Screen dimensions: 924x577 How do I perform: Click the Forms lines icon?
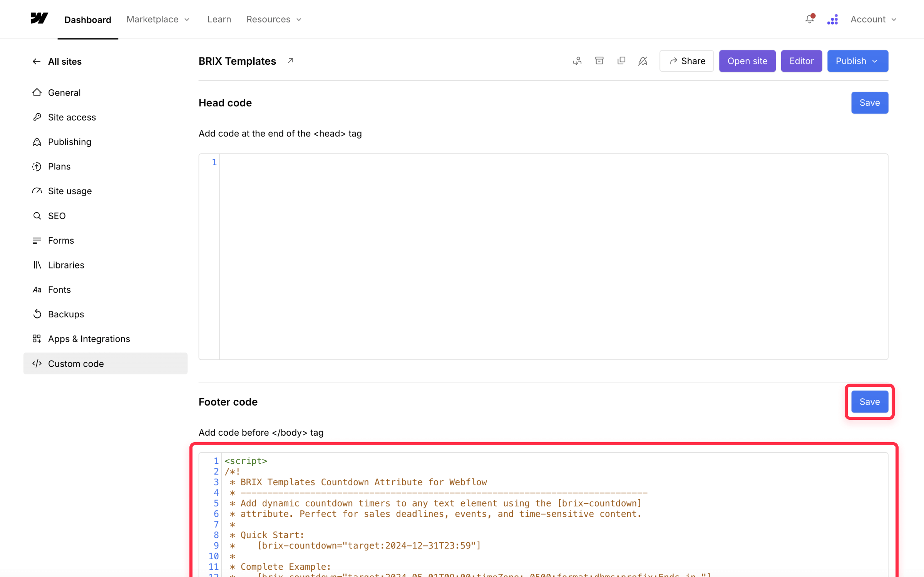[x=37, y=240]
